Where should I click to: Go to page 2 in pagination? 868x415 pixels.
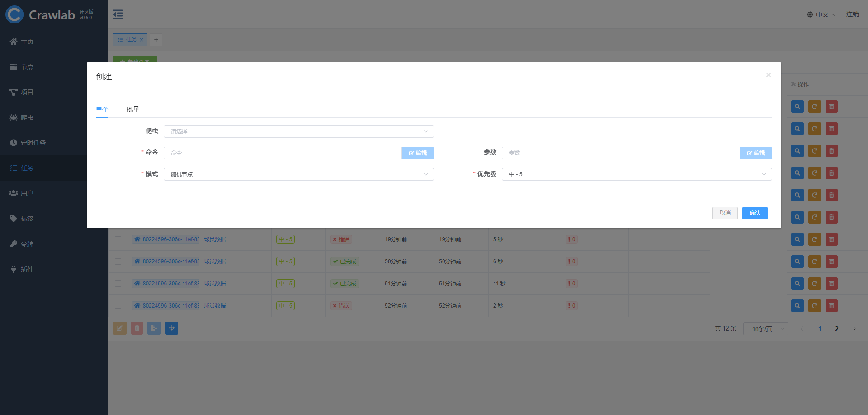click(x=837, y=329)
